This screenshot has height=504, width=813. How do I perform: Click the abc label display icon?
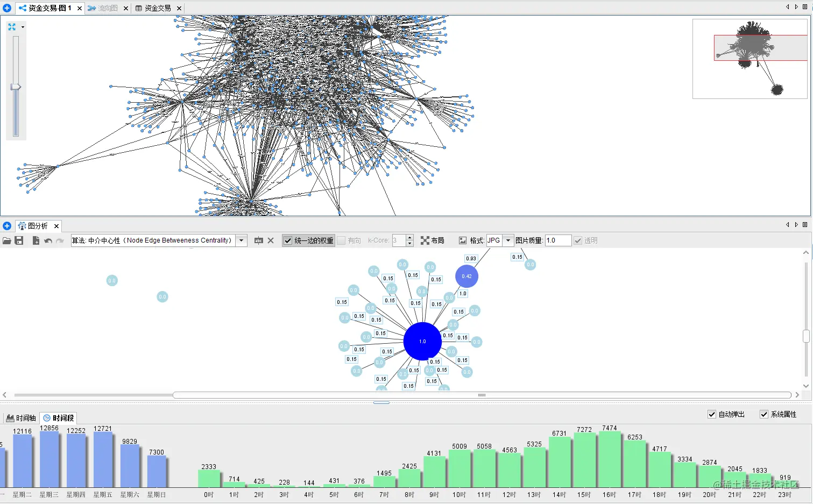pyautogui.click(x=259, y=240)
